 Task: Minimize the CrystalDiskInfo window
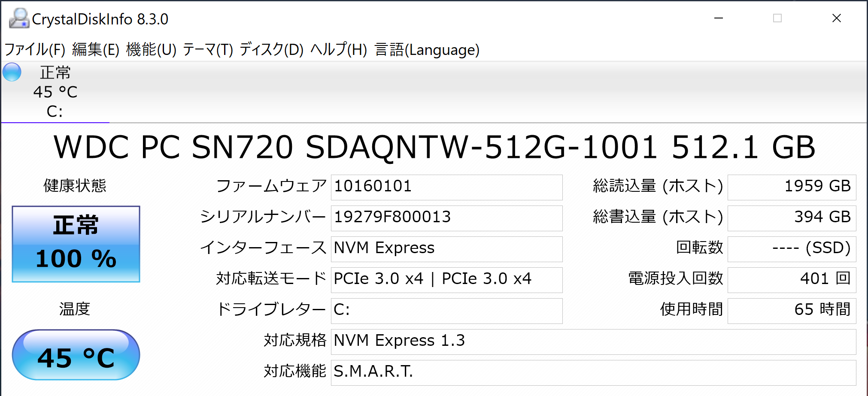(x=719, y=18)
